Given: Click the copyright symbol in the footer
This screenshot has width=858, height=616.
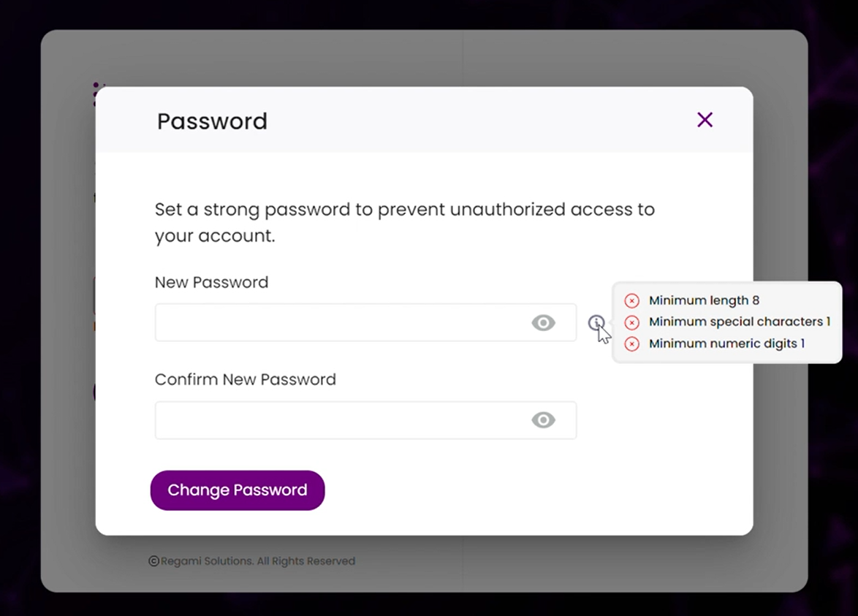Looking at the screenshot, I should tap(153, 561).
